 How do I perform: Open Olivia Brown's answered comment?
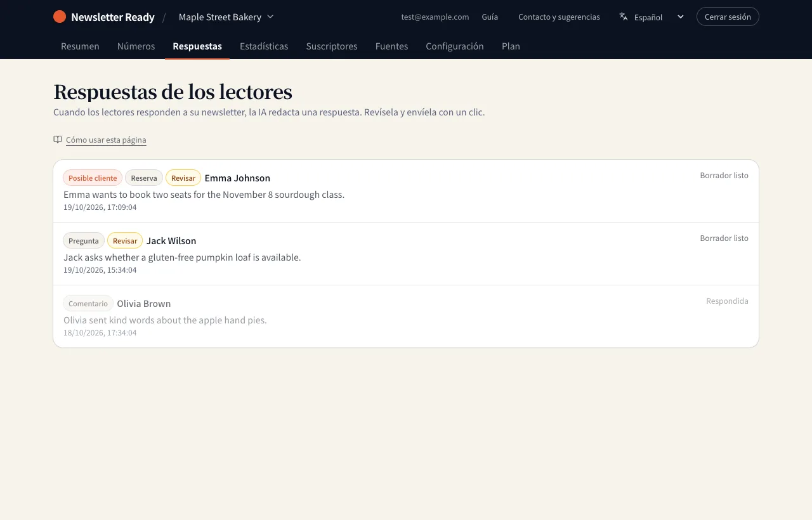(x=406, y=316)
